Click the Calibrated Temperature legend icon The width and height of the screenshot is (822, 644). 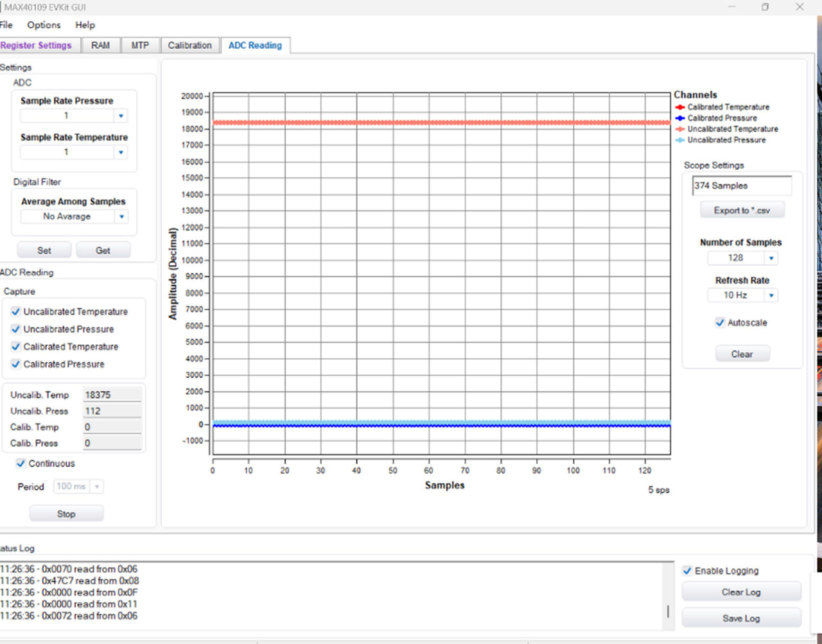680,107
